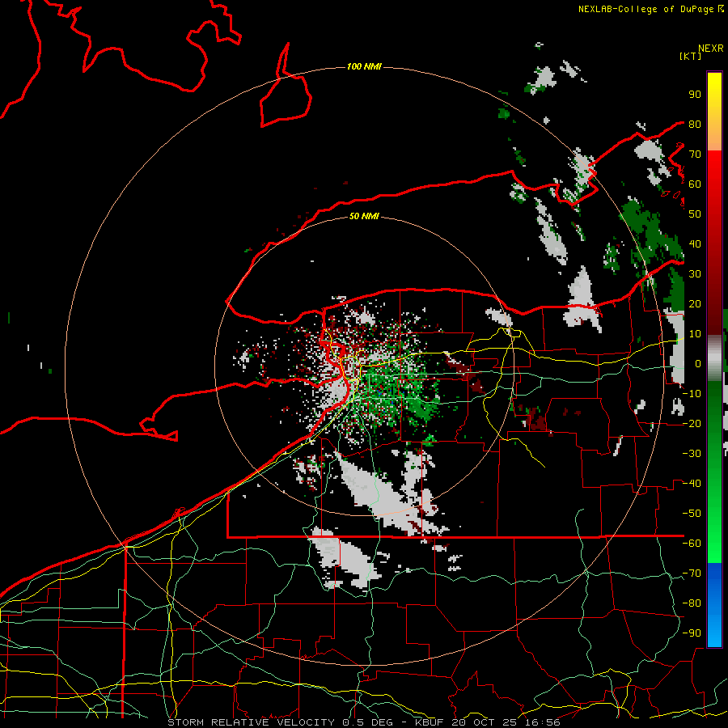Click the blue bottom segment of color bar
Image resolution: width=728 pixels, height=728 pixels.
click(714, 605)
